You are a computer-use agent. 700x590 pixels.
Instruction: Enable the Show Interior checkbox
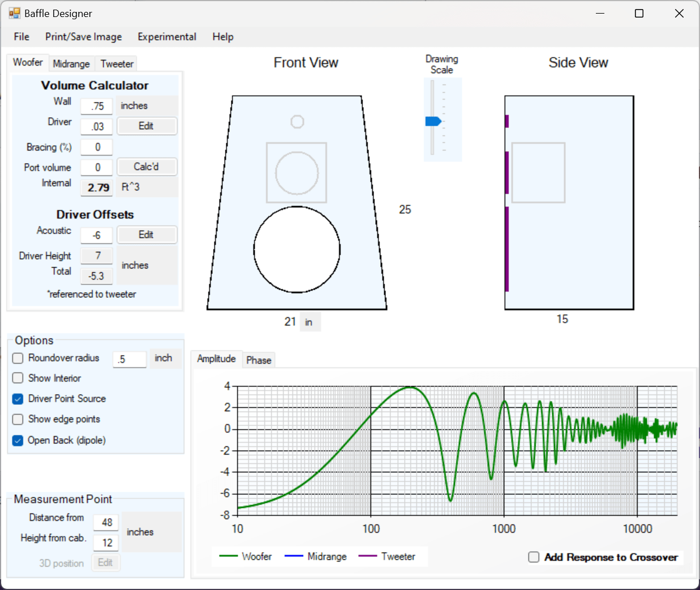coord(18,378)
